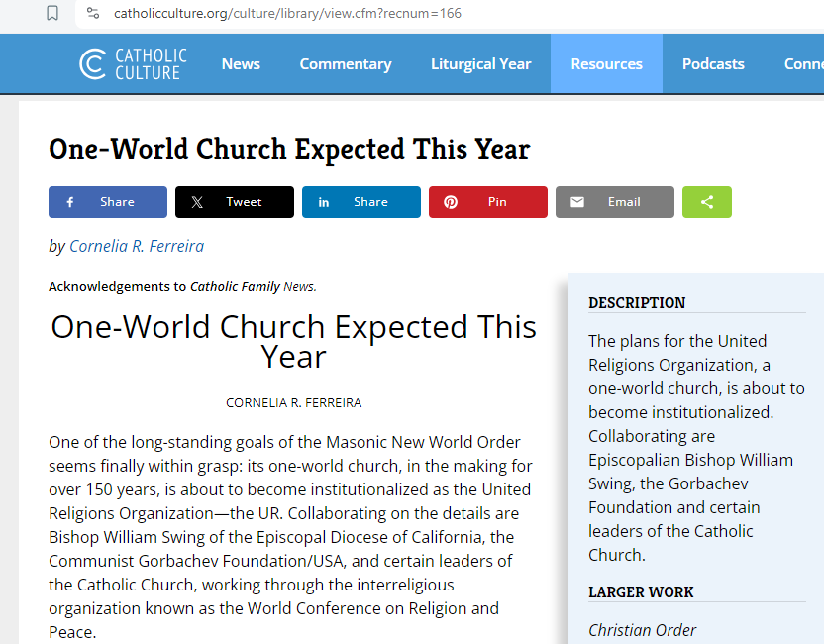The image size is (824, 644).
Task: Open the Podcasts menu item
Action: pos(713,64)
